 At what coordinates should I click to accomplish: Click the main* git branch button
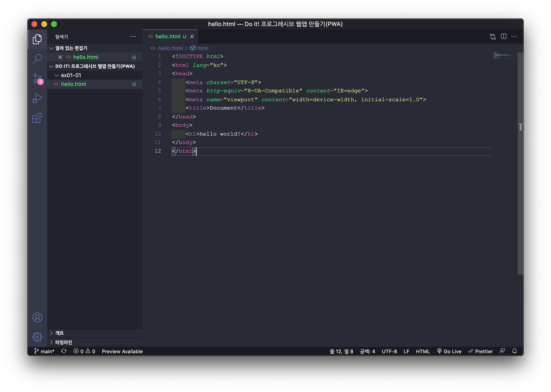44,351
